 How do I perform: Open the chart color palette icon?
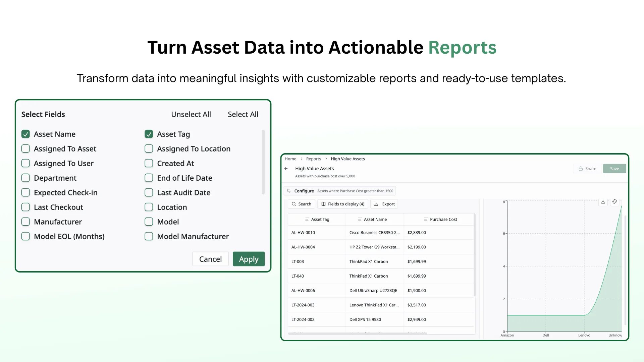[614, 202]
